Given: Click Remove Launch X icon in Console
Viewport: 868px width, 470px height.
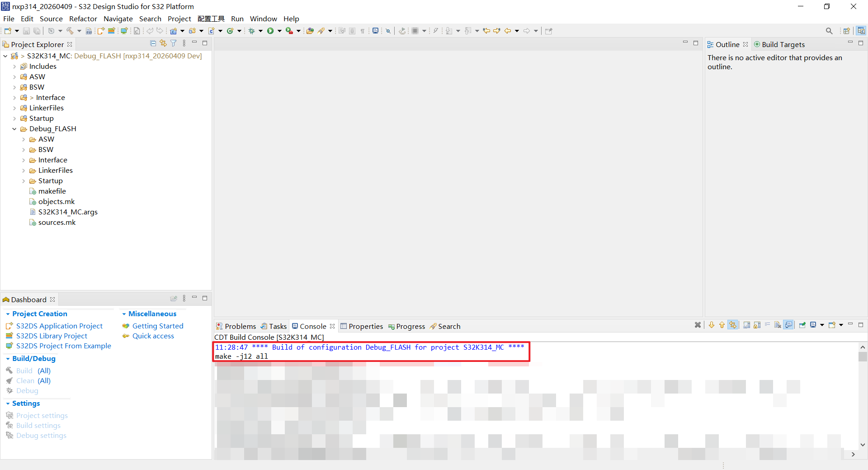Looking at the screenshot, I should [x=698, y=325].
